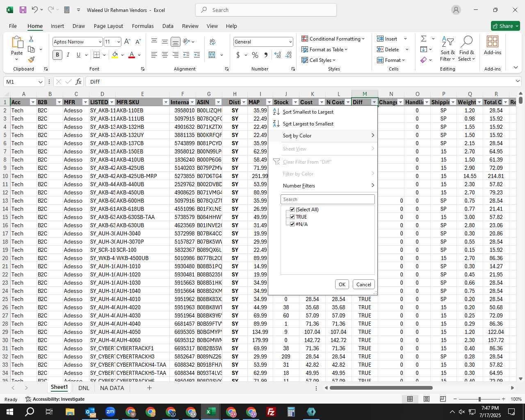
Task: Open the Diff column filter dropdown
Action: tap(374, 102)
